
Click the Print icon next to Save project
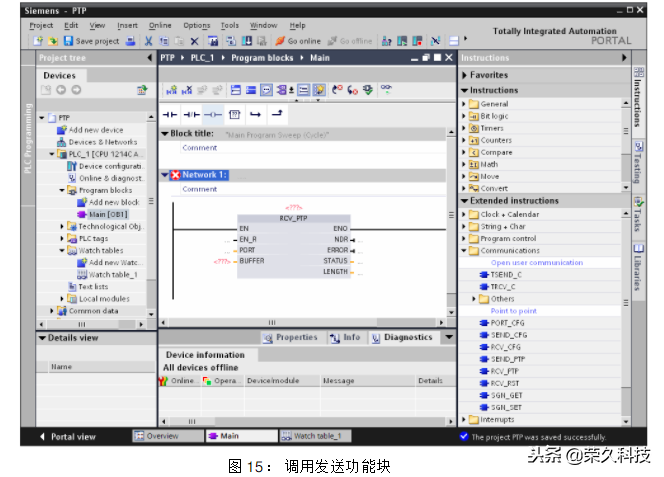[x=130, y=41]
